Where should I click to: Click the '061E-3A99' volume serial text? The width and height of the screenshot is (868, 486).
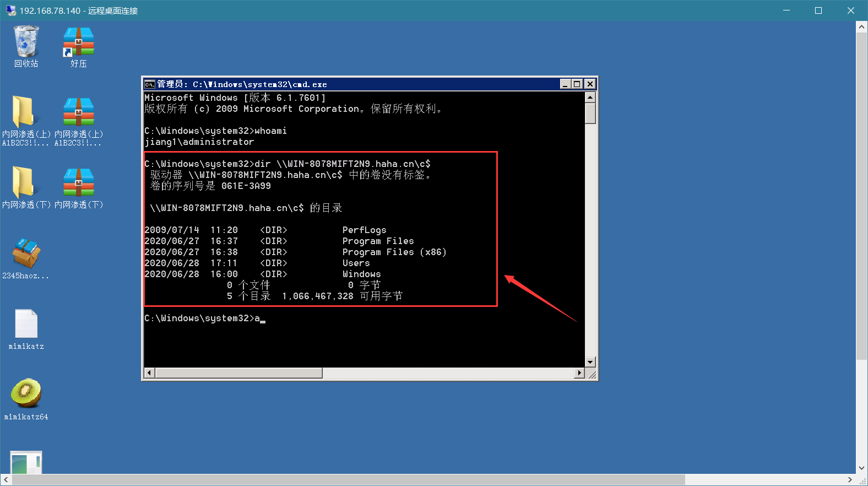pyautogui.click(x=246, y=186)
